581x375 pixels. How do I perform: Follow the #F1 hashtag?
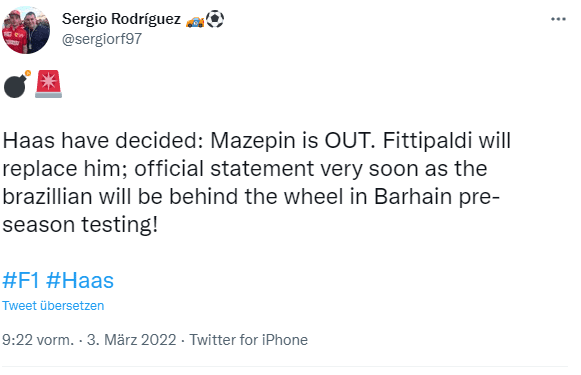(x=21, y=281)
